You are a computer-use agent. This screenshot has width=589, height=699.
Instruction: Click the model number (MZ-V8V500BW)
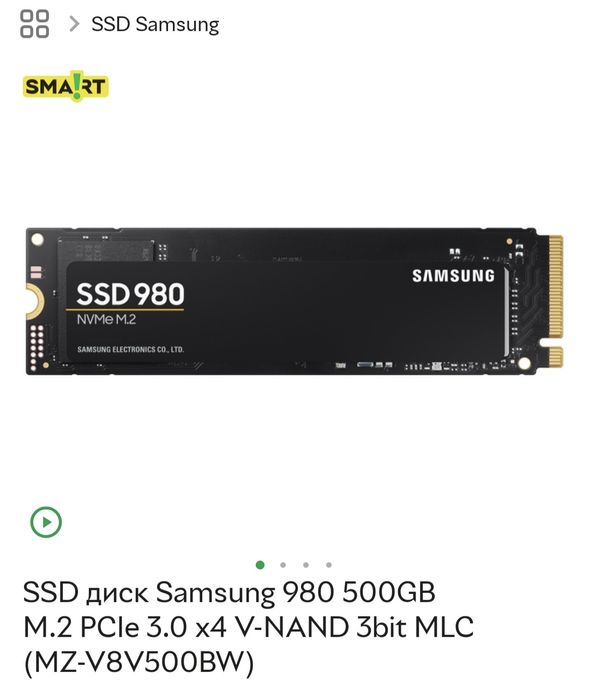(x=139, y=662)
